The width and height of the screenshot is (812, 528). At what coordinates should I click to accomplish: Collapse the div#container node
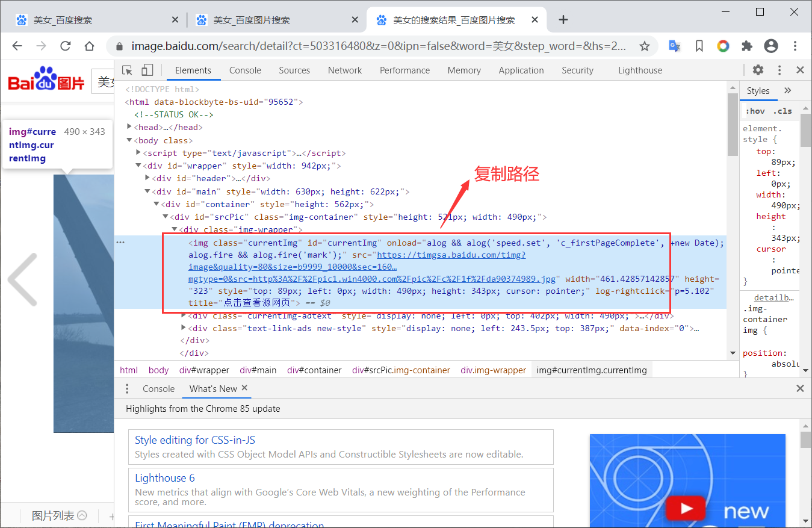(156, 204)
